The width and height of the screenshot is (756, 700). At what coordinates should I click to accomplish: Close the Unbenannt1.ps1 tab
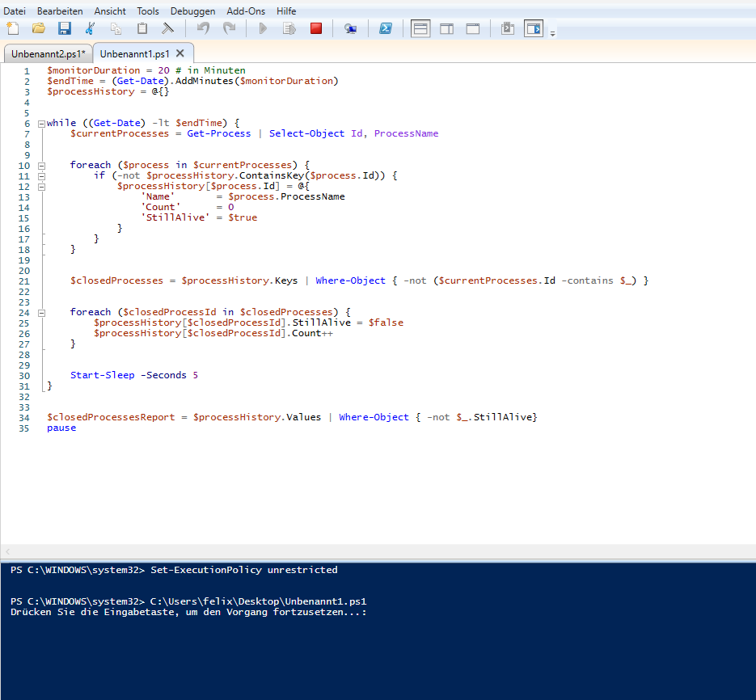(x=180, y=53)
